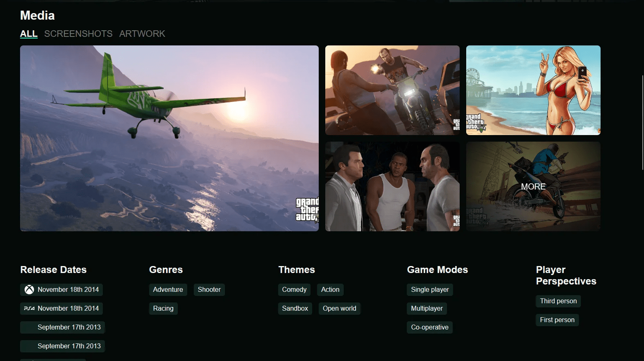This screenshot has width=644, height=361.
Task: Click the Genres heading
Action: (x=166, y=270)
